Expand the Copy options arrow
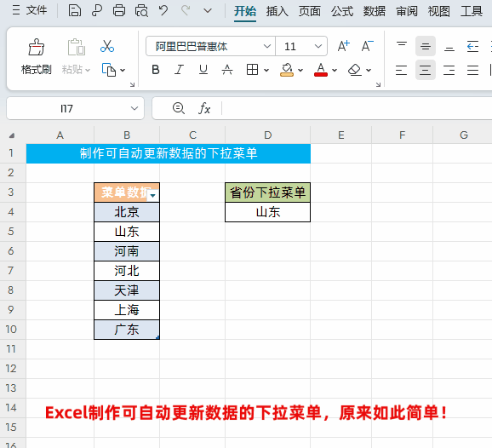Viewport: 492px width, 448px height. pyautogui.click(x=123, y=71)
